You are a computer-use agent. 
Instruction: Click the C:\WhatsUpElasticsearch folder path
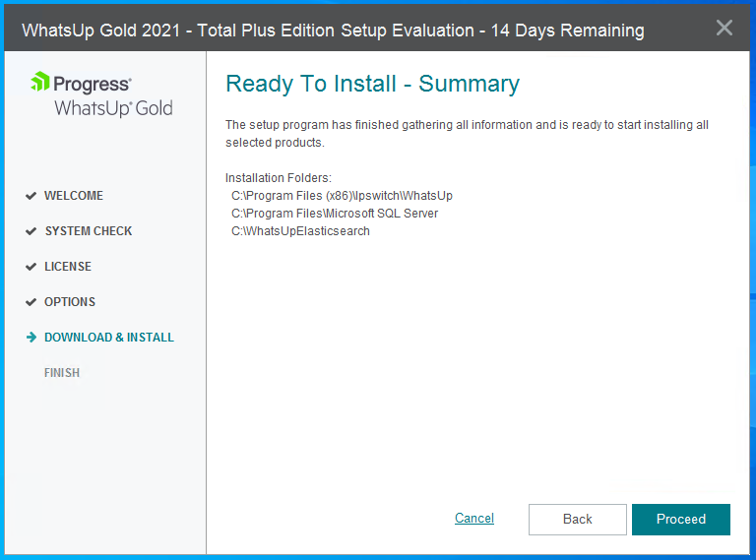click(300, 231)
